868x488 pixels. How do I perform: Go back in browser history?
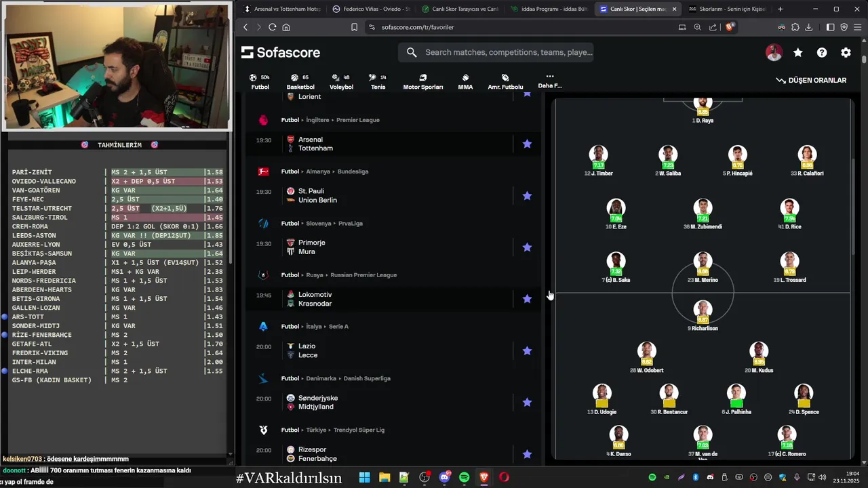coord(245,27)
